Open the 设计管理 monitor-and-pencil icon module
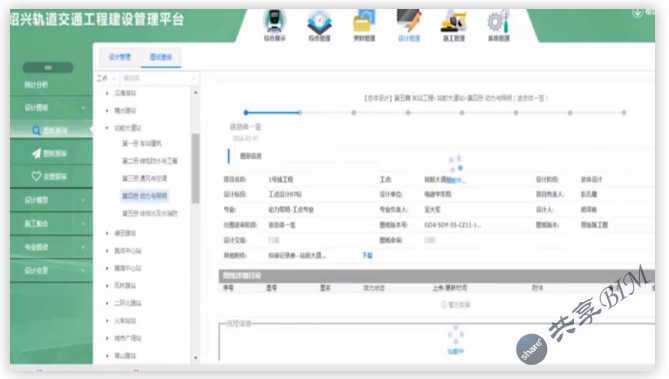Viewport: 669px width, 379px height. pyautogui.click(x=409, y=25)
